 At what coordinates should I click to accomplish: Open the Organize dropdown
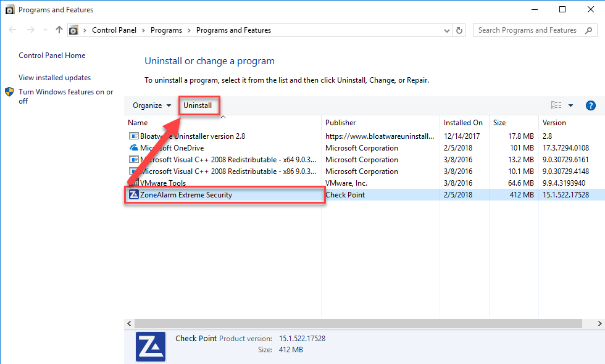(x=151, y=105)
